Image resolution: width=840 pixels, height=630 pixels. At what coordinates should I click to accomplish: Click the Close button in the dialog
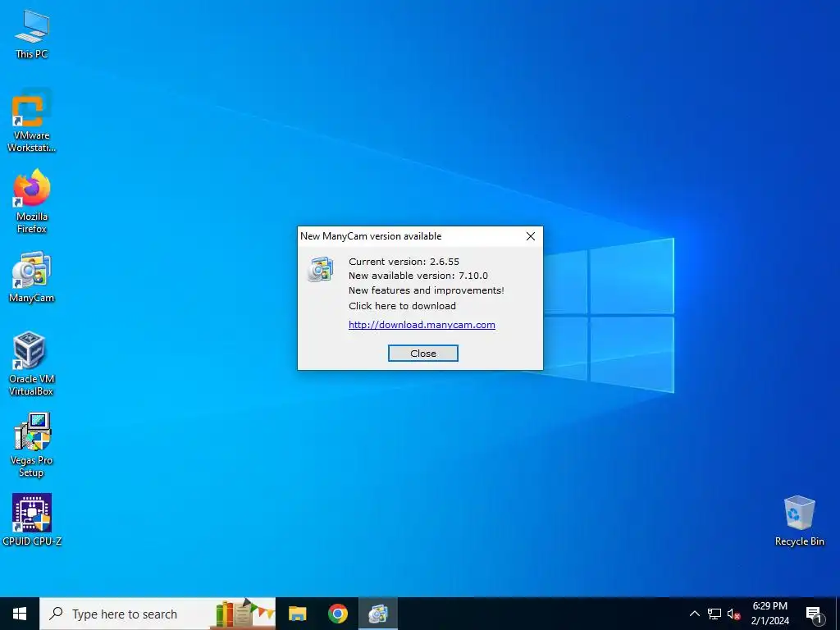pos(423,354)
